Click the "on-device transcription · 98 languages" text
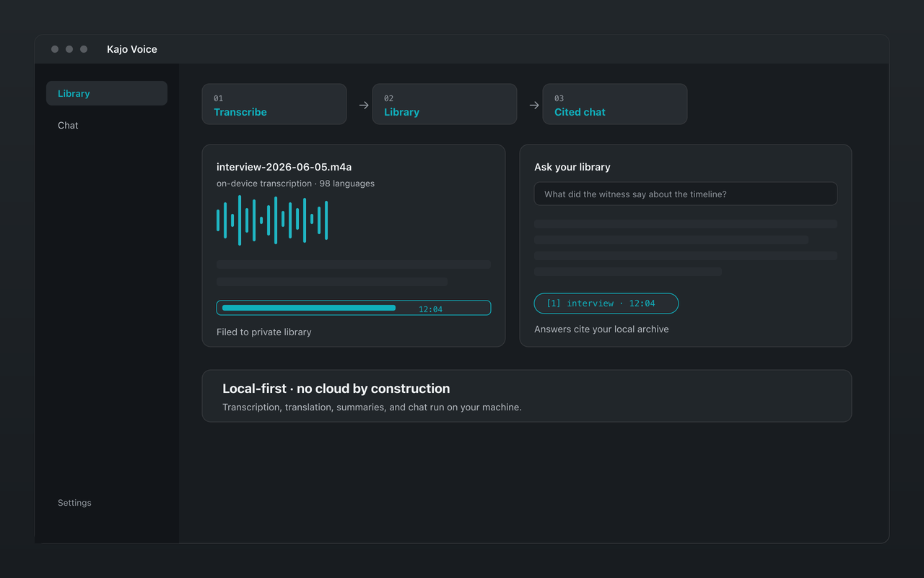This screenshot has height=578, width=924. coord(295,184)
